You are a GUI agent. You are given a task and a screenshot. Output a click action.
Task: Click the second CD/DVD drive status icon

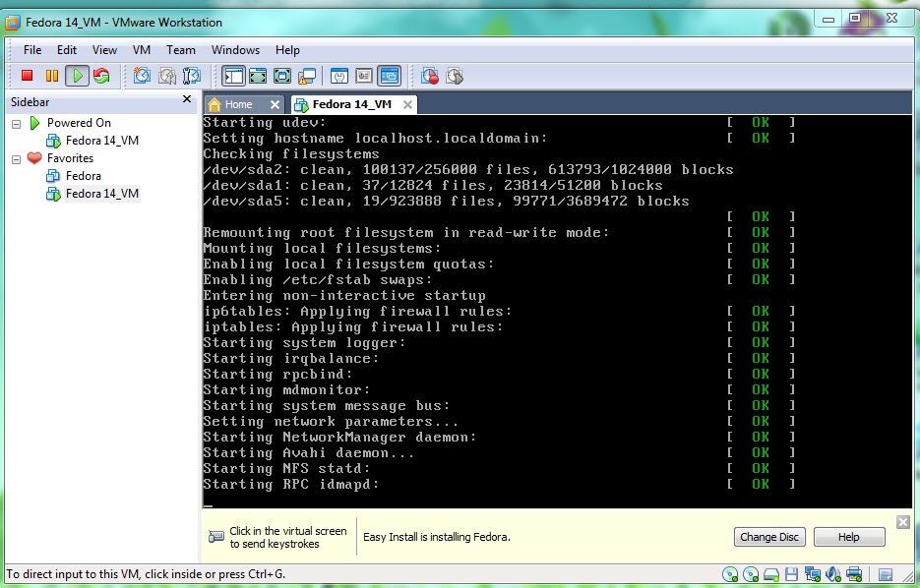751,574
